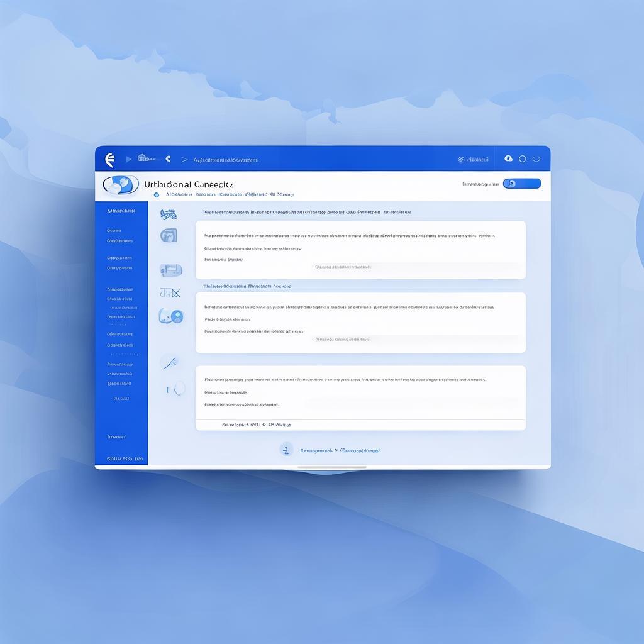Click the white crescent back icon
The width and height of the screenshot is (644, 644).
(168, 158)
